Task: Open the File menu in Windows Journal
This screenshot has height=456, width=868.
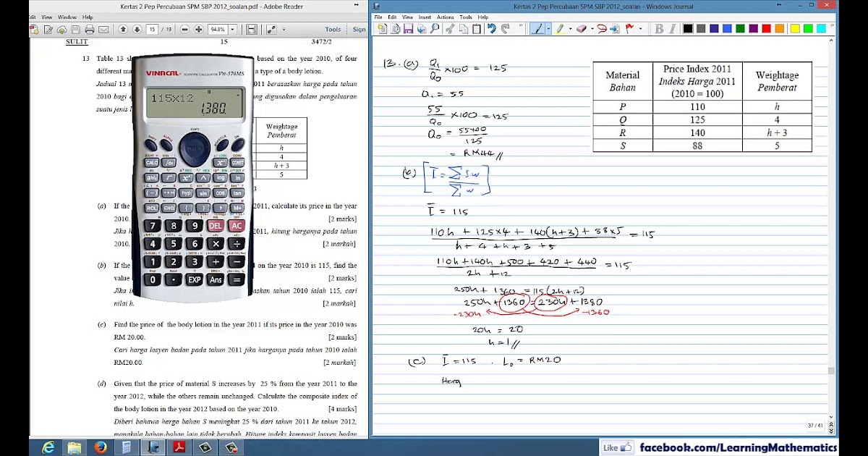Action: click(378, 17)
